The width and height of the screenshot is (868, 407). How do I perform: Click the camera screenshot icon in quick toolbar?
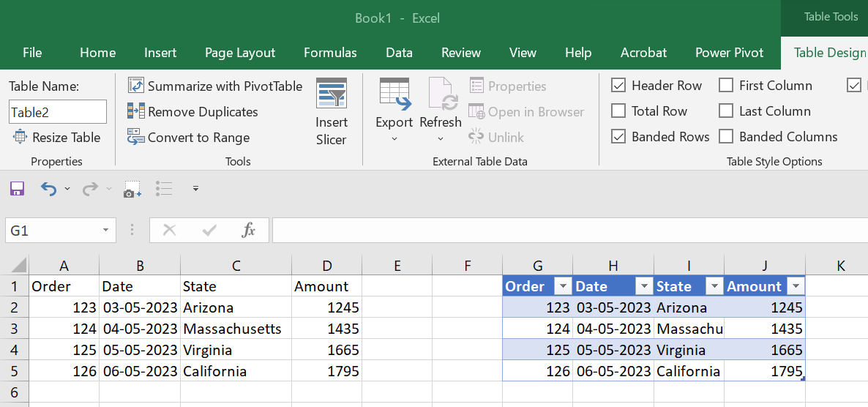[x=132, y=189]
